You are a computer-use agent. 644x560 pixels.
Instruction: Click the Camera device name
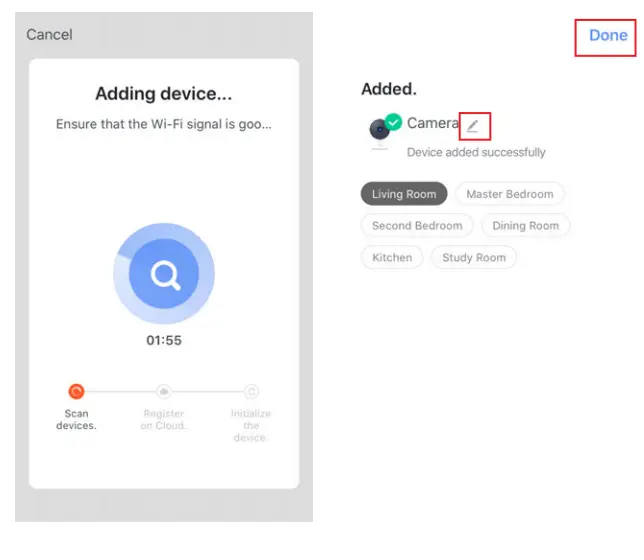[432, 123]
